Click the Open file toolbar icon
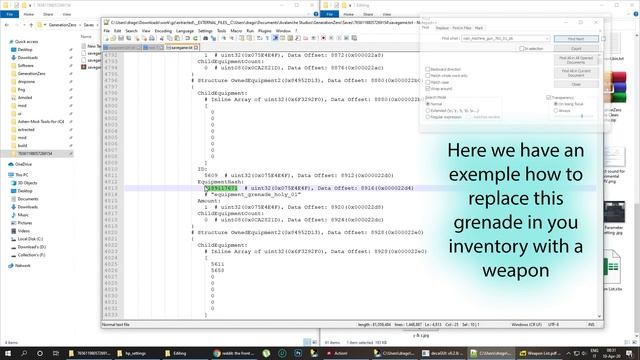The height and width of the screenshot is (360, 640). [113, 38]
